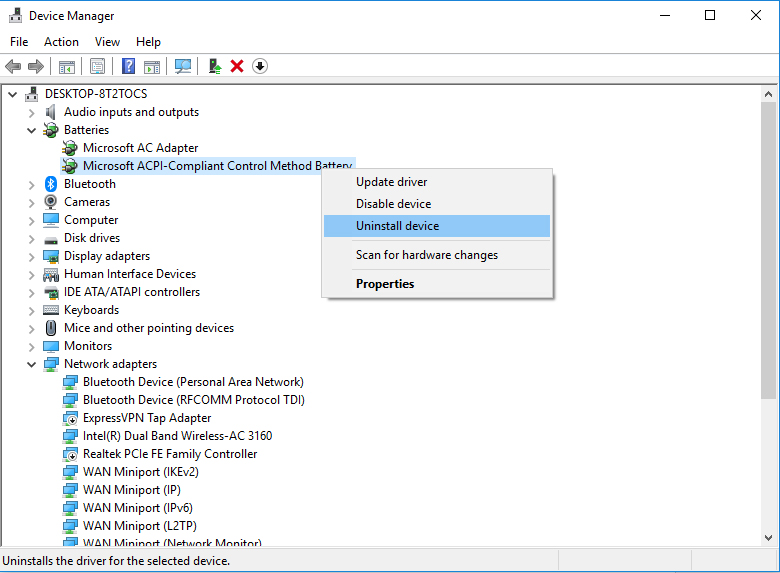780x573 pixels.
Task: Click the scrollbar down arrow
Action: 768,538
